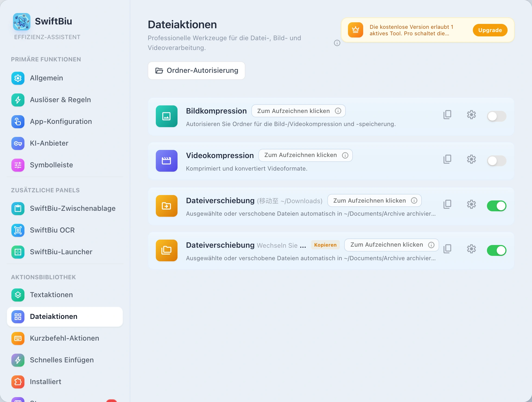Open the KI-Anbieter section
The height and width of the screenshot is (402, 532).
[x=65, y=143]
